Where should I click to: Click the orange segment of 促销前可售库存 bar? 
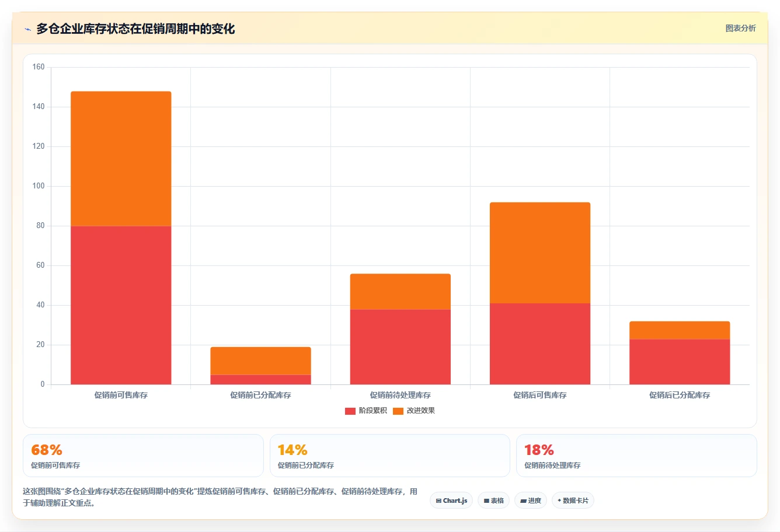pyautogui.click(x=121, y=159)
